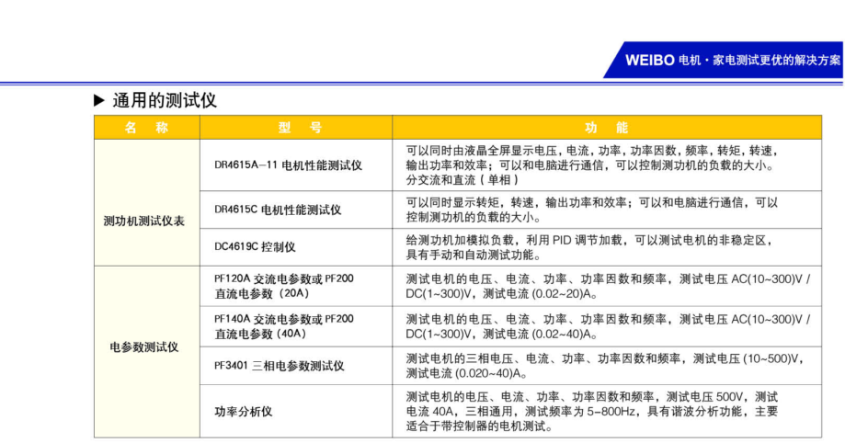868x443 pixels.
Task: Select DR4615A-11 电机性能测试仪 model cell
Action: [296, 165]
